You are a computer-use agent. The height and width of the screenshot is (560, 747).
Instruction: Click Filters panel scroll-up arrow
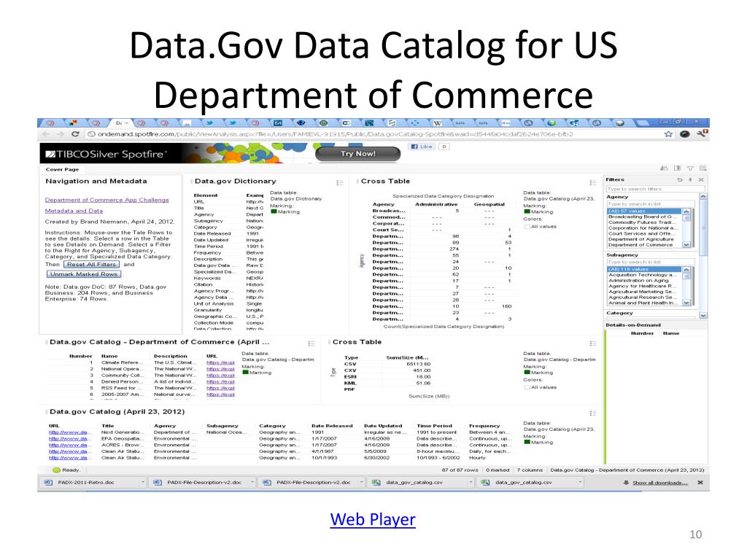(x=703, y=196)
